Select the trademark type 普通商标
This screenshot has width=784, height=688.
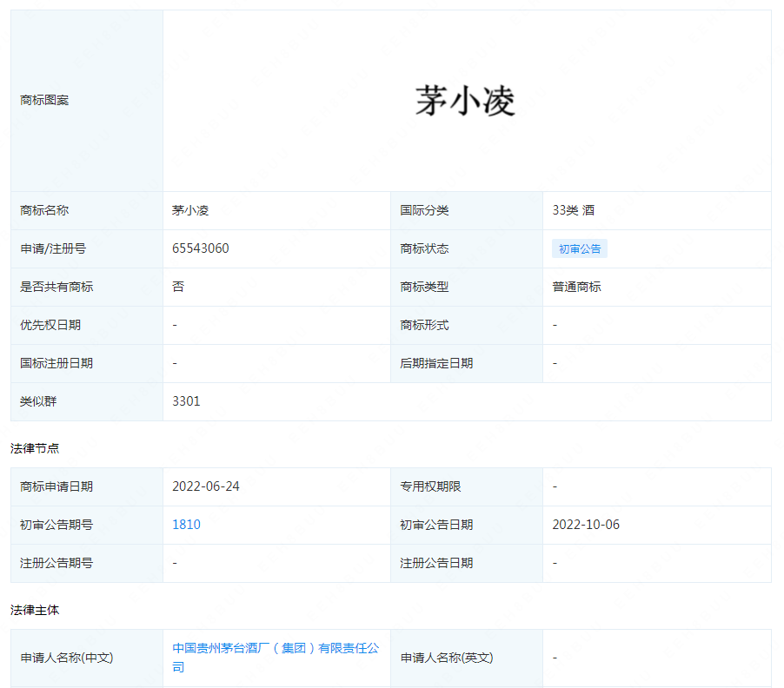click(x=576, y=287)
